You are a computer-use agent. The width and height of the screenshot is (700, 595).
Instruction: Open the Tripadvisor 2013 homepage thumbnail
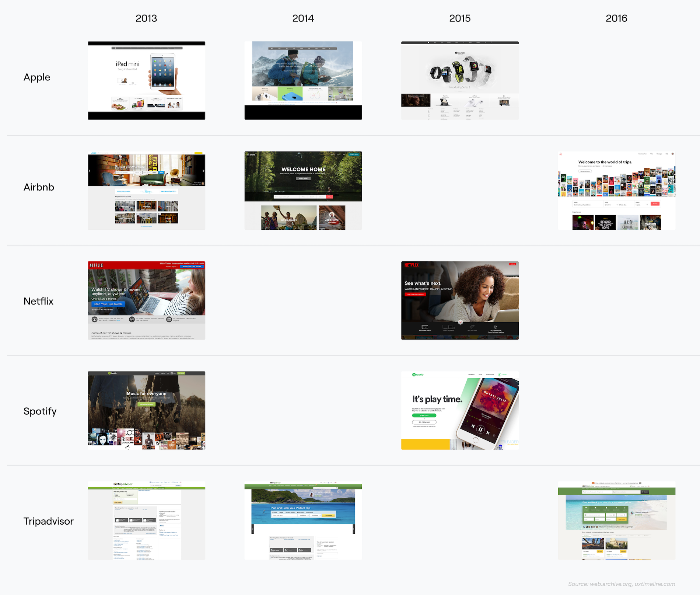coord(146,521)
